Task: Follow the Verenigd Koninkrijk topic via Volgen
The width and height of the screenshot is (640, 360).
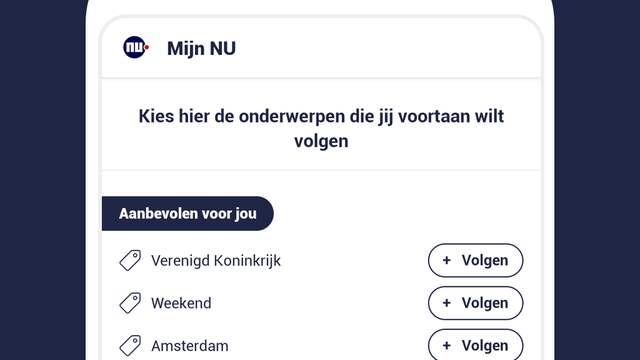Action: (476, 260)
